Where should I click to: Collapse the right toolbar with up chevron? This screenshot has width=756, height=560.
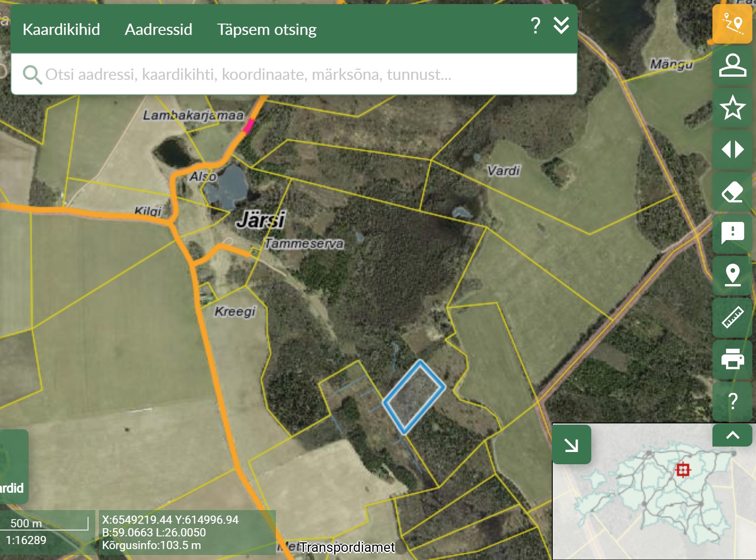(x=732, y=435)
